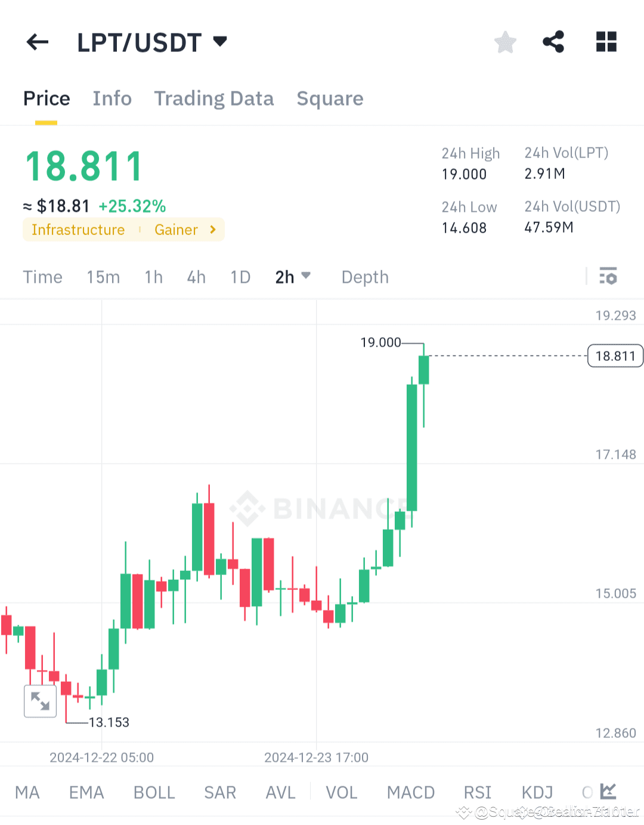The width and height of the screenshot is (644, 825).
Task: Open the Depth view
Action: pyautogui.click(x=364, y=276)
